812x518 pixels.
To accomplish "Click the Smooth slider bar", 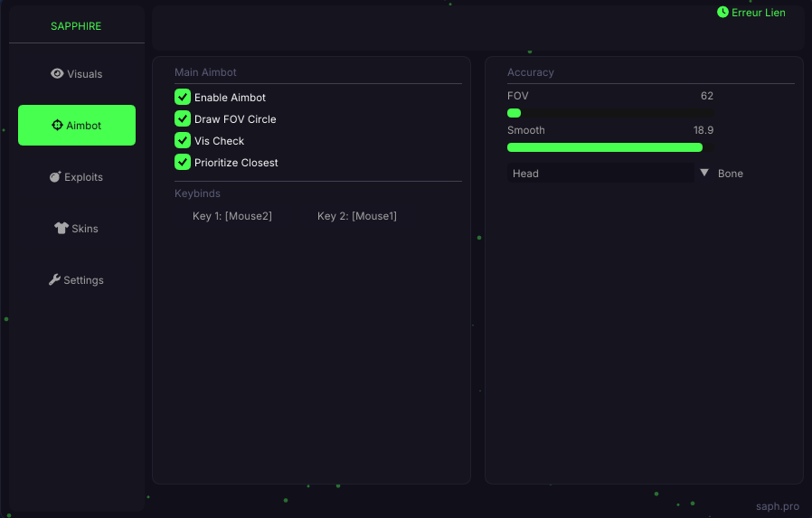I will click(x=610, y=147).
